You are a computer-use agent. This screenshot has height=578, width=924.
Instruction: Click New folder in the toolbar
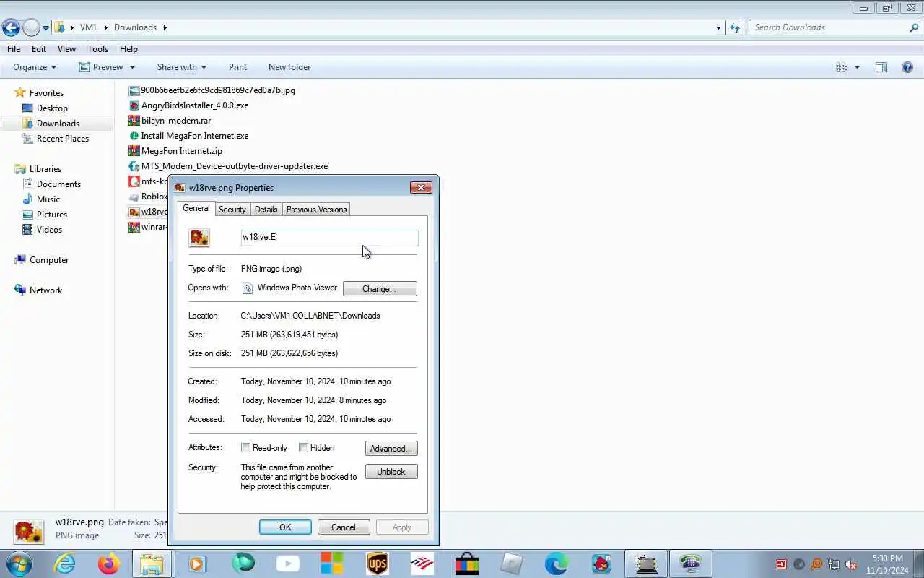point(289,67)
